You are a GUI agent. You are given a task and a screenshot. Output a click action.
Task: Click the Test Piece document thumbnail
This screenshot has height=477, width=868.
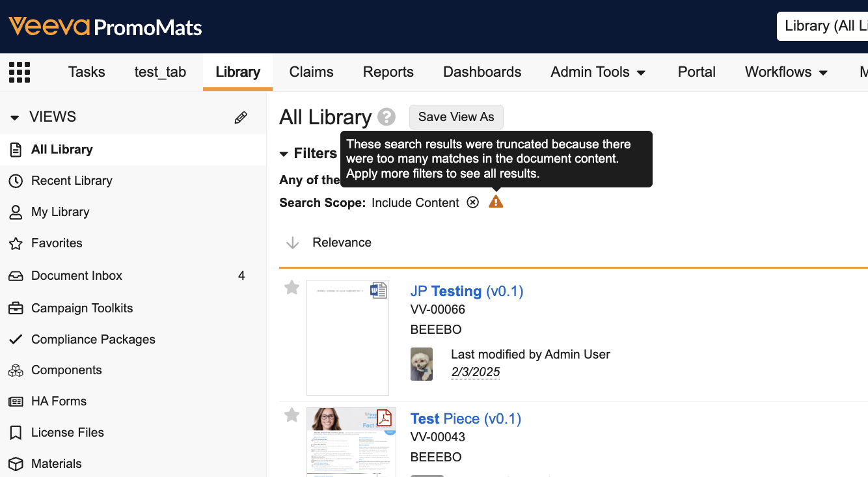click(x=351, y=443)
